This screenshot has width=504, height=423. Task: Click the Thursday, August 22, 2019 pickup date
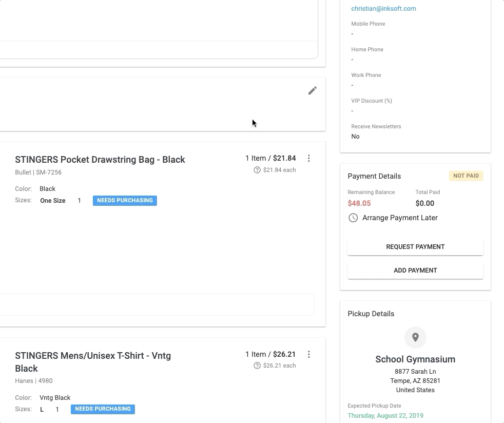(385, 416)
